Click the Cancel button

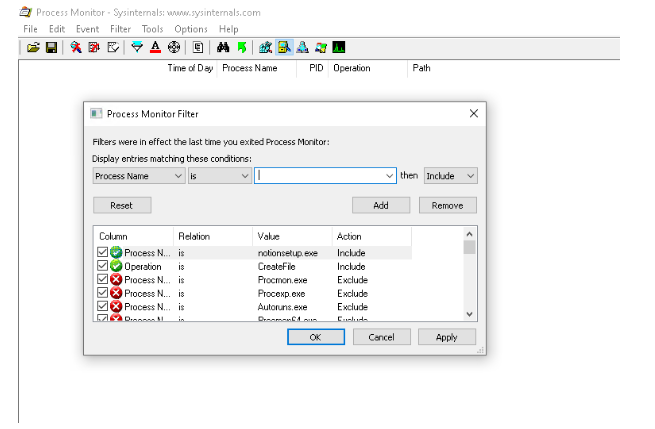coord(381,337)
